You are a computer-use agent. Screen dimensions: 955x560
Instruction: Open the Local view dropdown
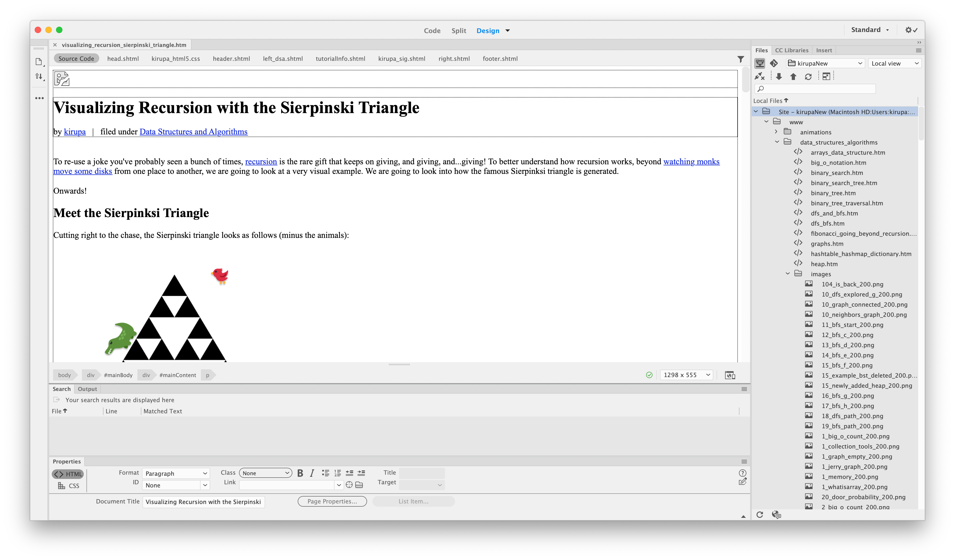[894, 63]
